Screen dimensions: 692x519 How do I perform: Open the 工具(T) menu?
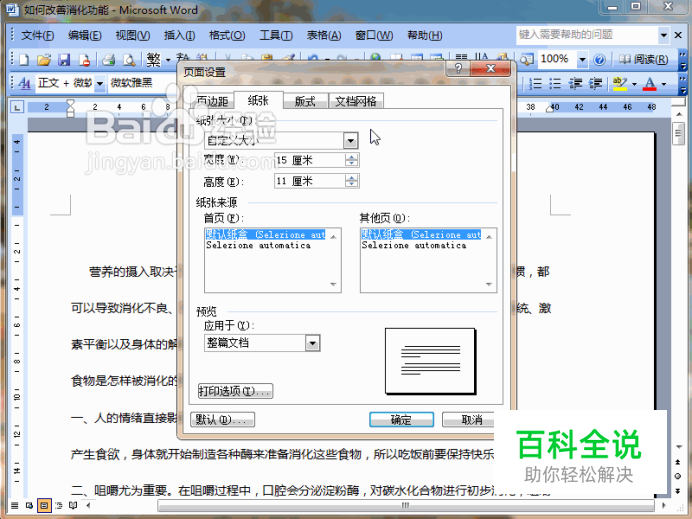point(275,35)
